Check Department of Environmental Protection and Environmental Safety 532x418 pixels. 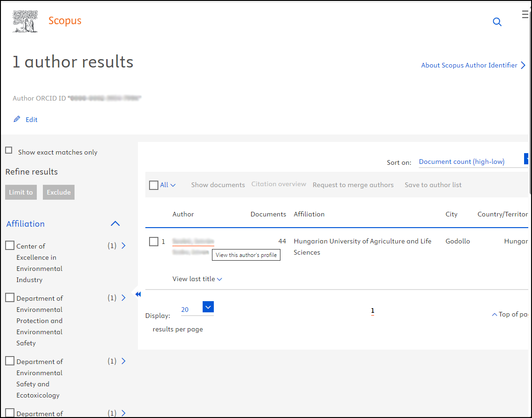[10, 297]
